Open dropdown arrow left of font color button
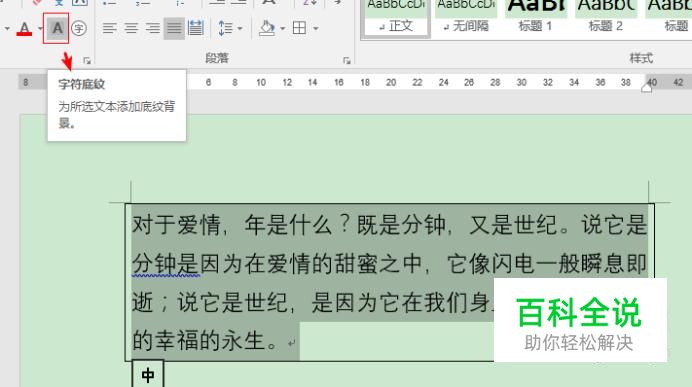Viewport: 692px width, 387px height. [x=7, y=29]
